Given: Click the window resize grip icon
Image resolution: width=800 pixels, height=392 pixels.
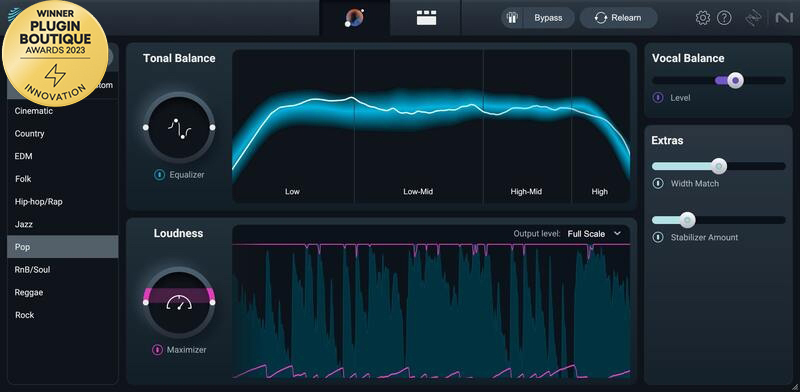Looking at the screenshot, I should [x=794, y=386].
